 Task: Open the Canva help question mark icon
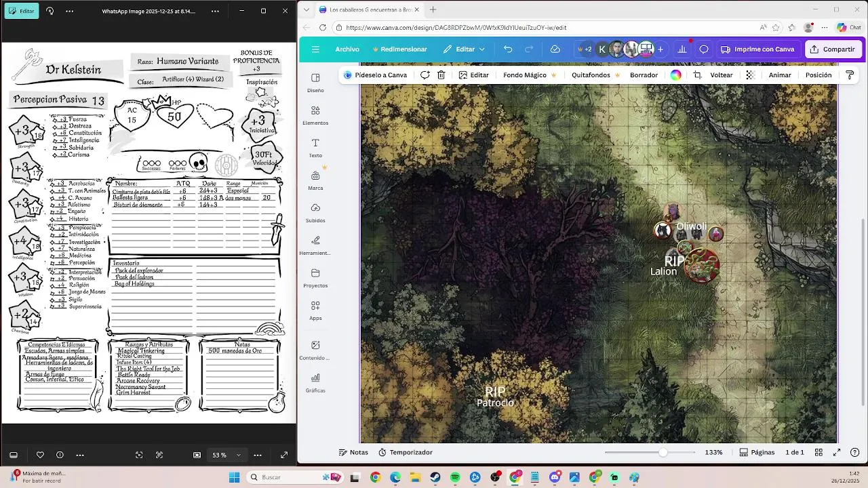855,452
